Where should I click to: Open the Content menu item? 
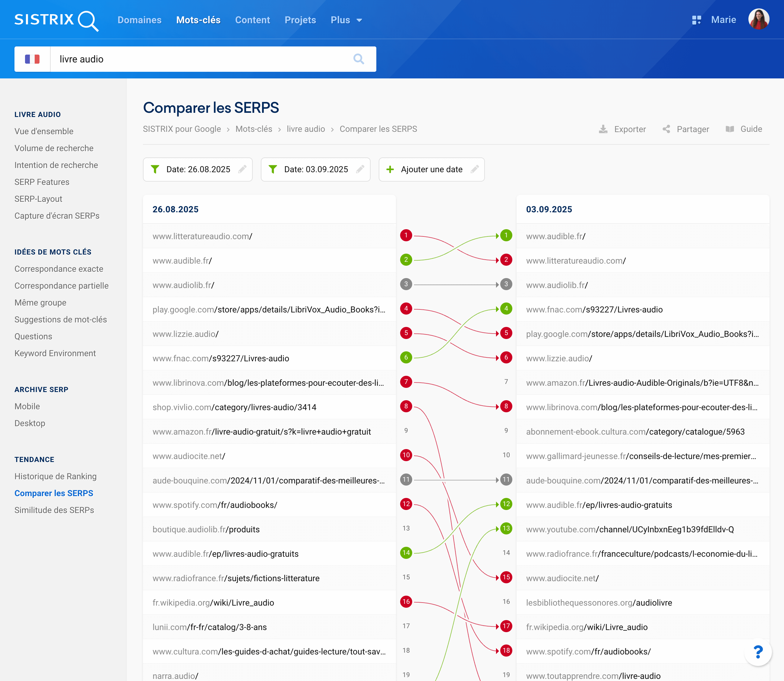coord(252,20)
